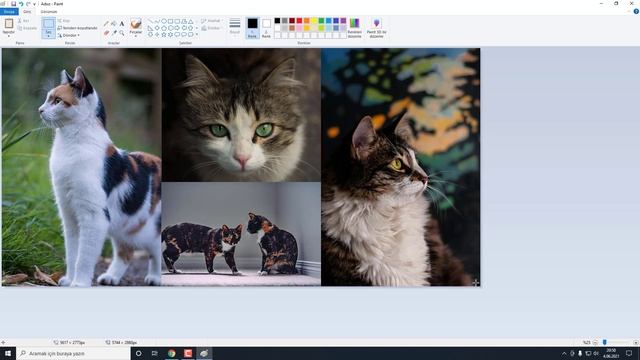
Task: Click the Yapıştır paste clipboard icon
Action: point(9,24)
